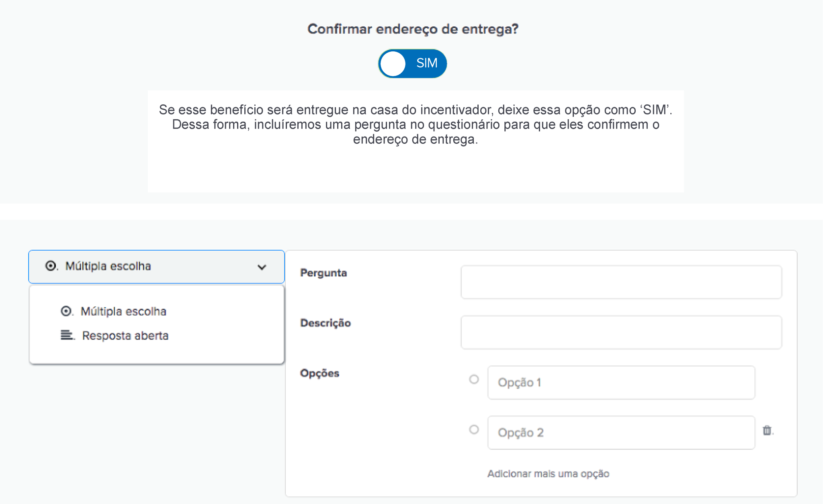Toggle the SIM switch to NÃO
The height and width of the screenshot is (504, 823).
pos(412,63)
